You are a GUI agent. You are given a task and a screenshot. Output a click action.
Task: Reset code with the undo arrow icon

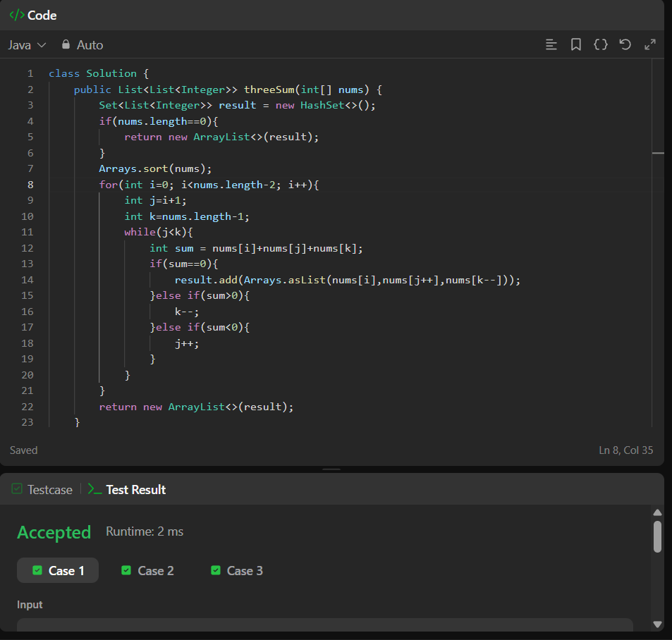click(625, 44)
